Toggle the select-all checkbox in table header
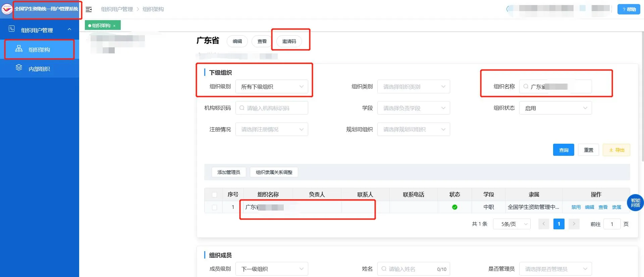644x277 pixels. tap(215, 195)
